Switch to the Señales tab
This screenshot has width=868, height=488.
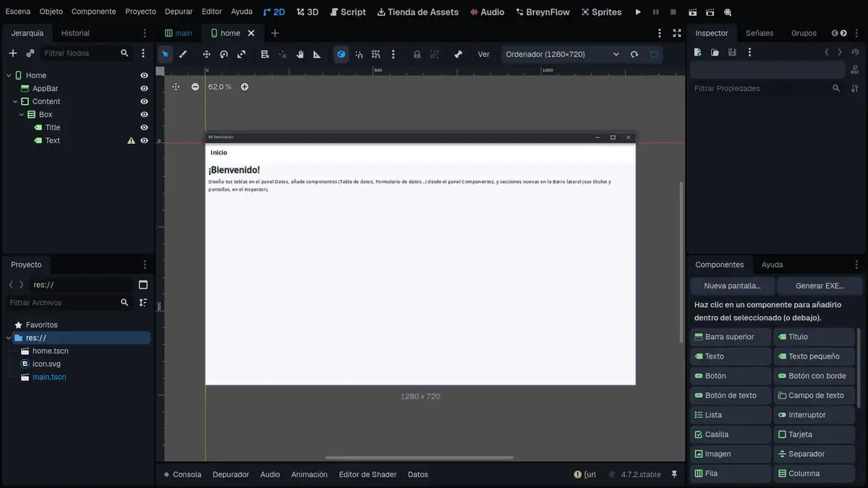click(759, 33)
